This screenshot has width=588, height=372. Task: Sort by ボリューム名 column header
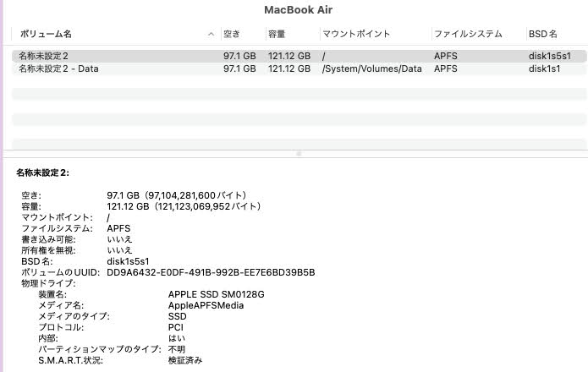tap(45, 34)
